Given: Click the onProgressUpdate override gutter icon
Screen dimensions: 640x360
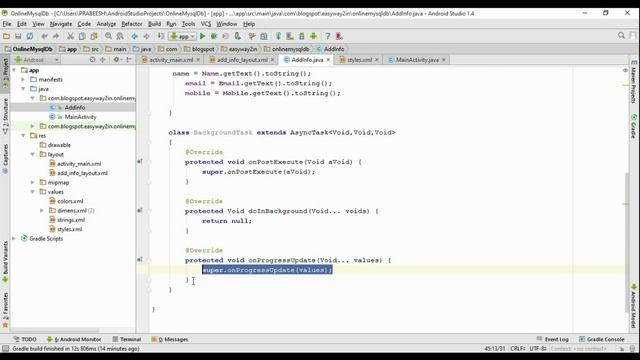Looking at the screenshot, I should click(x=140, y=260).
